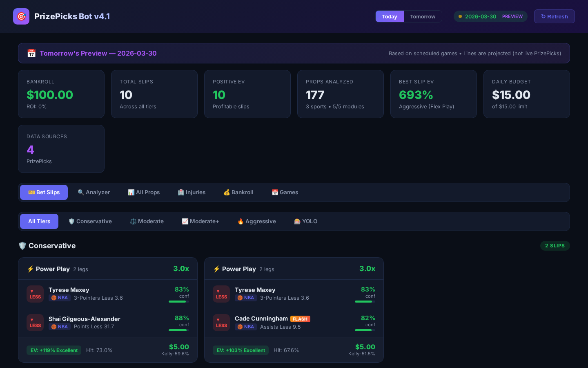This screenshot has height=368, width=588.
Task: Filter by Moderate tier
Action: [x=147, y=221]
